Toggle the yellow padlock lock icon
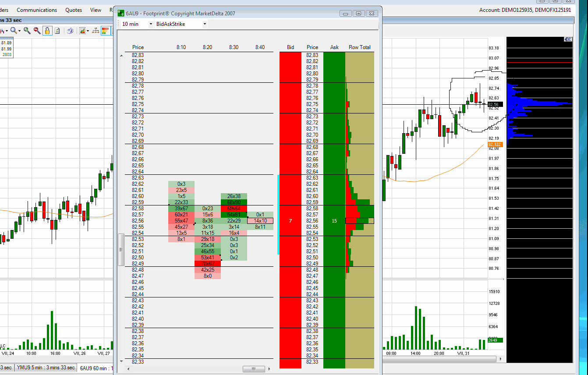Viewport: 588px width, 375px height. pos(47,31)
